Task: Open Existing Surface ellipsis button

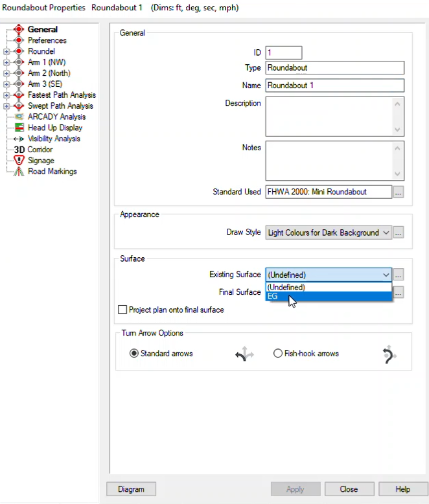Action: point(399,275)
